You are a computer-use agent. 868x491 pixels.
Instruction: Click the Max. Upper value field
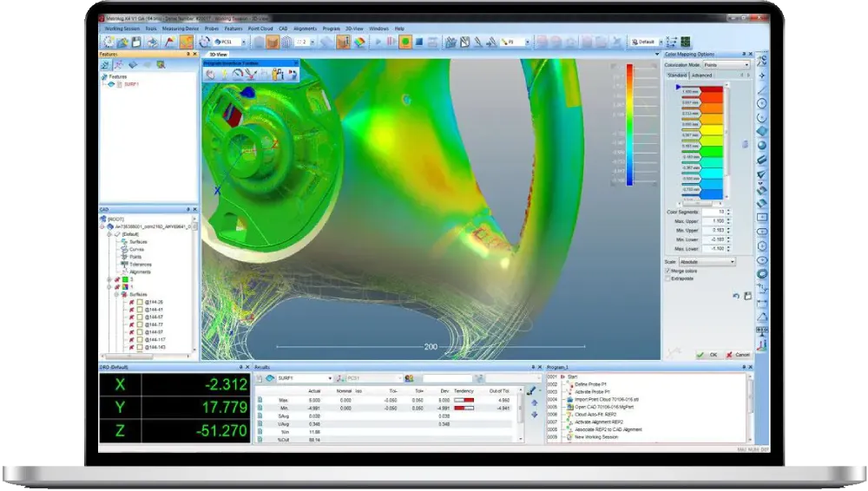pyautogui.click(x=713, y=222)
